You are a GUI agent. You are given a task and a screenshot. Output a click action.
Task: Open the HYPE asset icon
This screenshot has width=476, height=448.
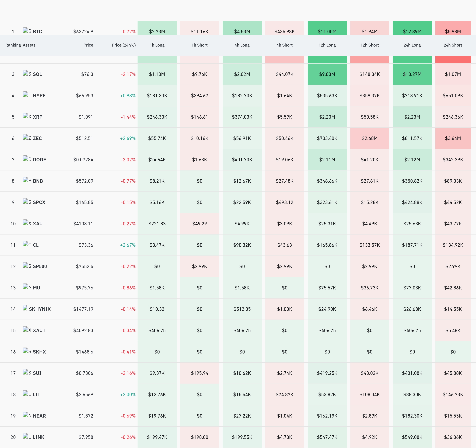tap(27, 95)
